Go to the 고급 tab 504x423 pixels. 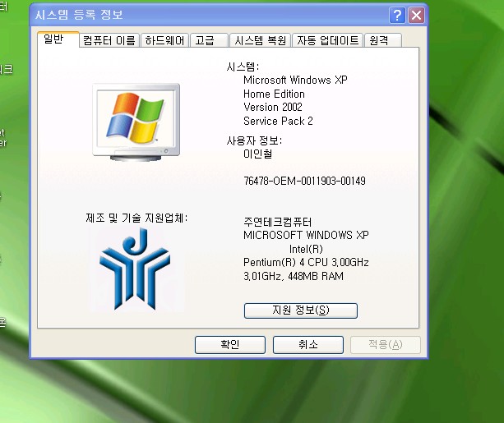(x=206, y=40)
